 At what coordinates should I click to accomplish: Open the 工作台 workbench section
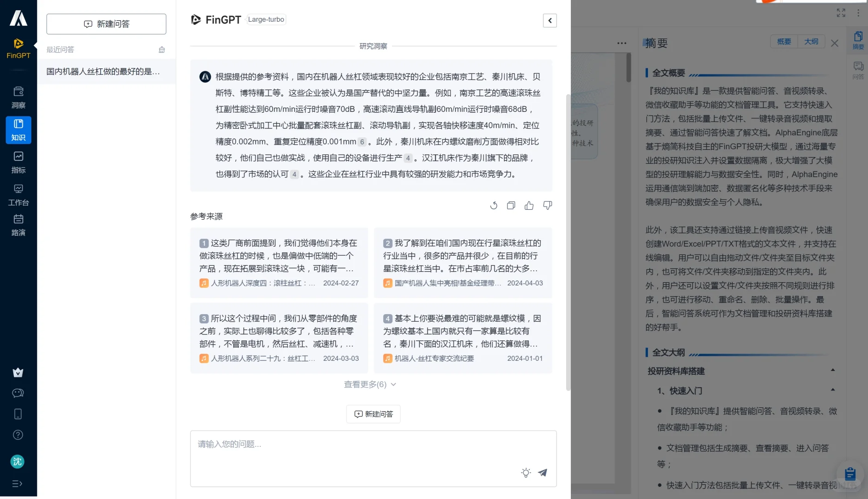click(x=18, y=195)
